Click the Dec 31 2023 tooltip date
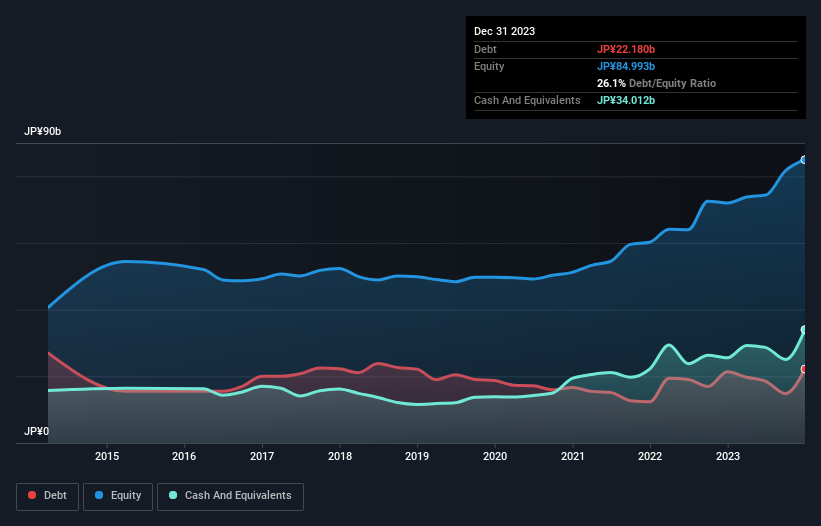This screenshot has height=526, width=821. (x=504, y=31)
